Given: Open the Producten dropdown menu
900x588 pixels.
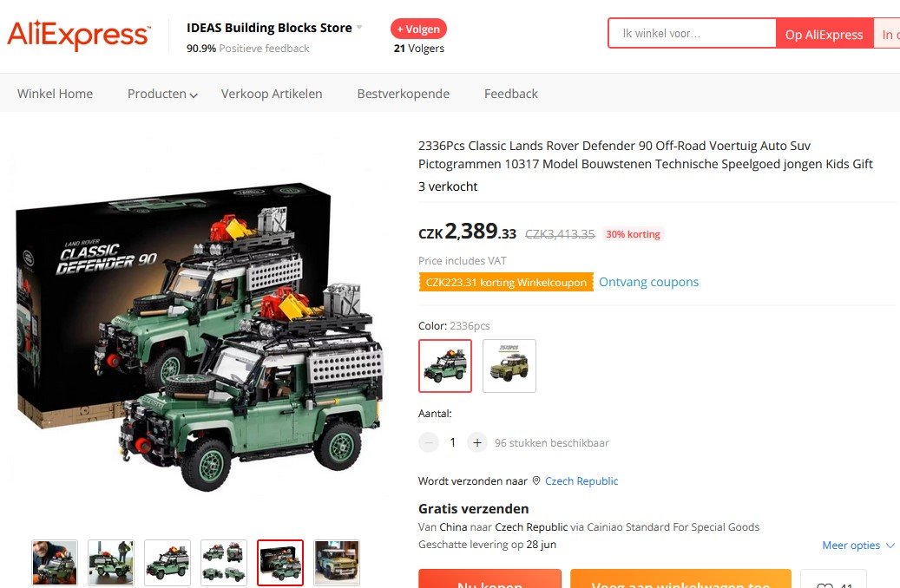Looking at the screenshot, I should click(162, 94).
